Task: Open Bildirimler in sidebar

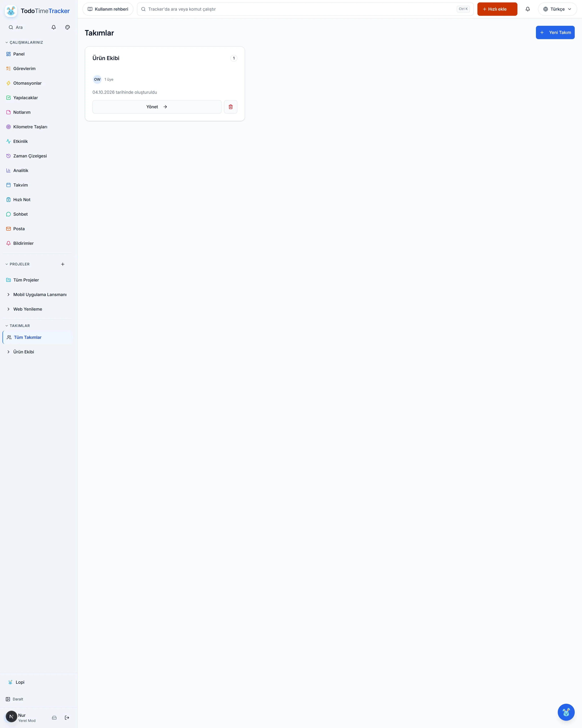Action: pyautogui.click(x=37, y=243)
